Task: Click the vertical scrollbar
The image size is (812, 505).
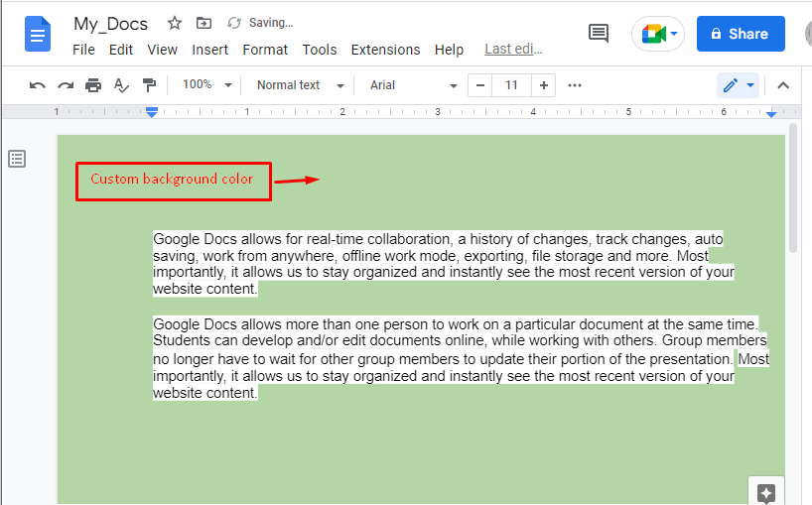Action: coord(793,189)
